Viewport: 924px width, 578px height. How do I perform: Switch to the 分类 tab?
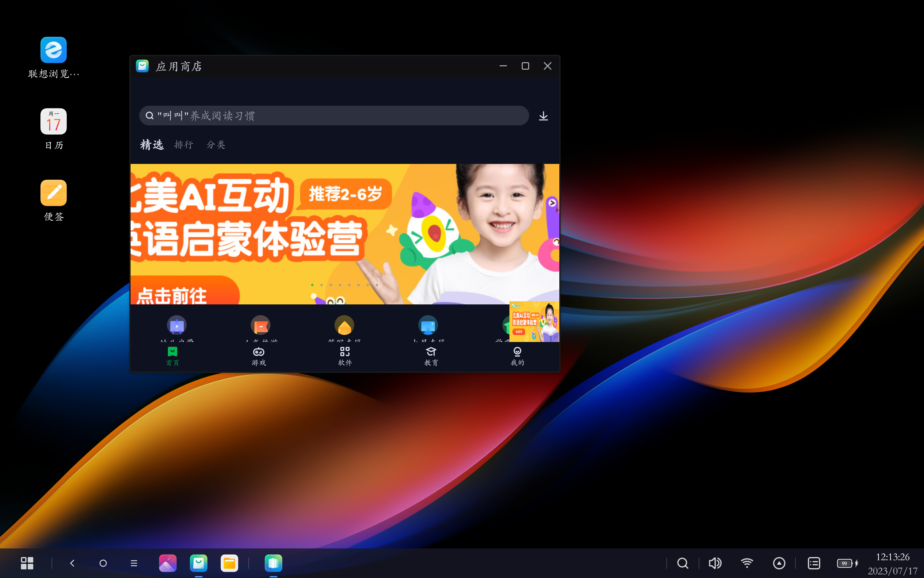click(x=216, y=144)
